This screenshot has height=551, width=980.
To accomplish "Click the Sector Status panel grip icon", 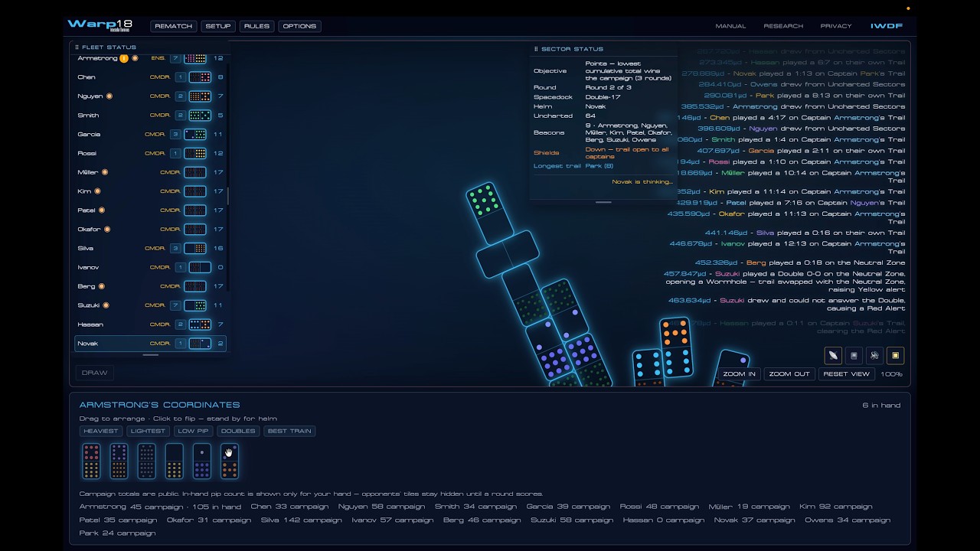I will pos(536,49).
